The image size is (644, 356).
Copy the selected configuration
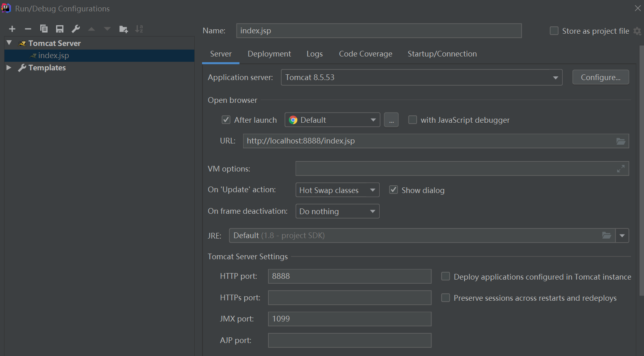coord(44,29)
